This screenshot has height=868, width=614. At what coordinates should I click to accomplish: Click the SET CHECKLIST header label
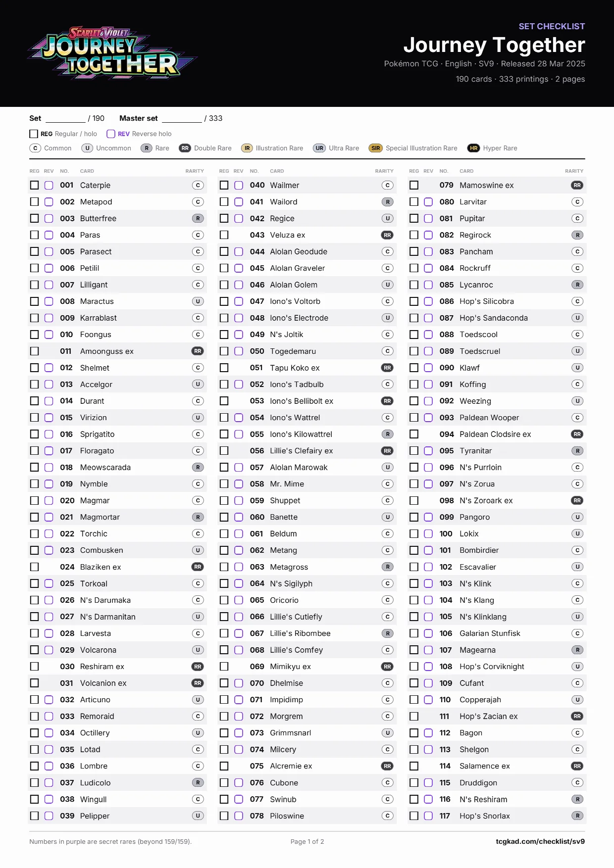pyautogui.click(x=552, y=26)
